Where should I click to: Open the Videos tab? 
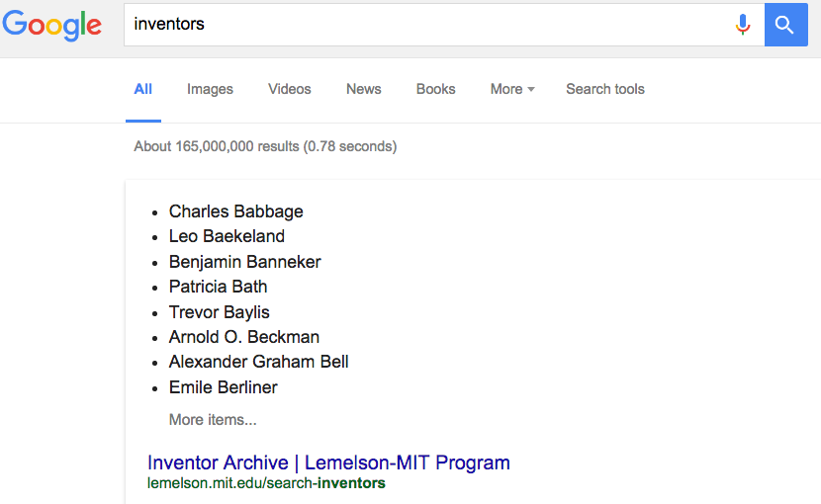pyautogui.click(x=290, y=89)
